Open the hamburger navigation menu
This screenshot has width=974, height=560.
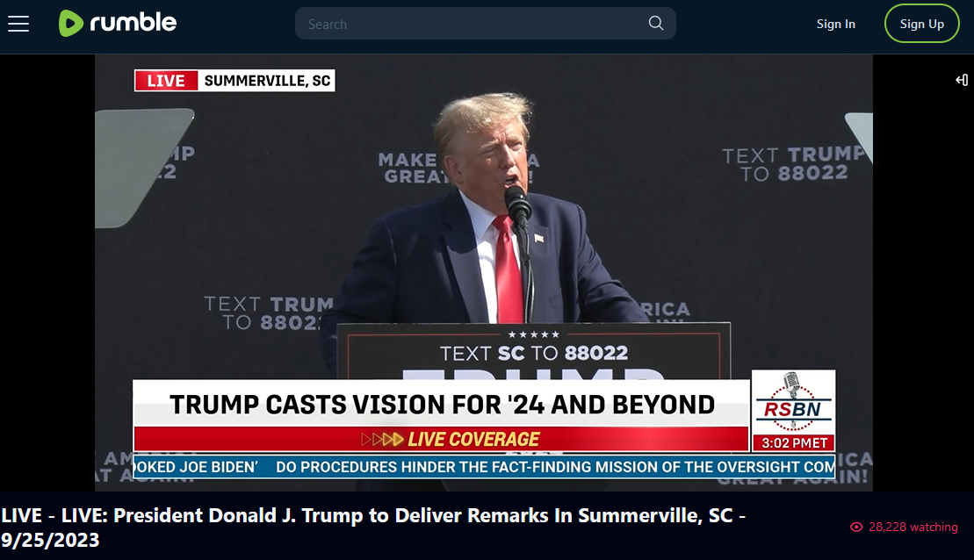click(18, 25)
